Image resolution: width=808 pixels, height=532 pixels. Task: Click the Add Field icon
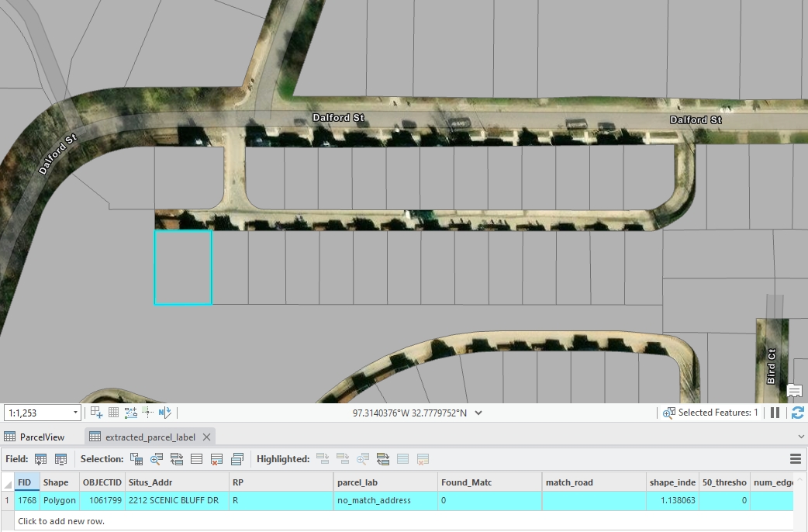41,459
